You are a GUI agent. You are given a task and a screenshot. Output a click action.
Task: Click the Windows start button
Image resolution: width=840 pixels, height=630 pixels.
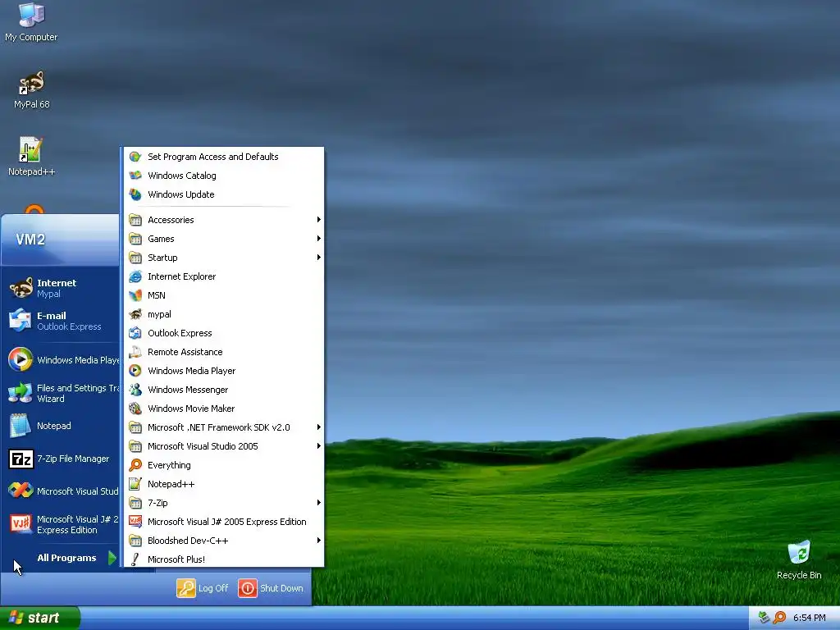tap(39, 618)
